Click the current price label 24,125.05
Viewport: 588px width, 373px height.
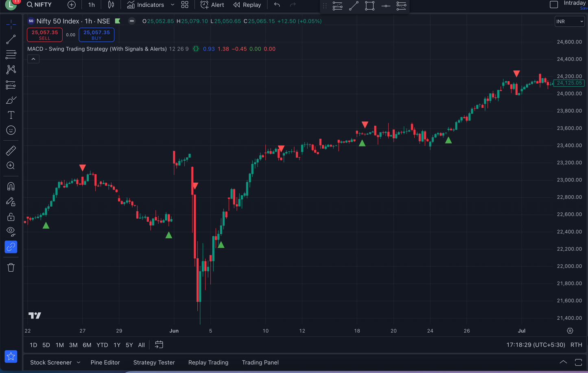pyautogui.click(x=569, y=83)
